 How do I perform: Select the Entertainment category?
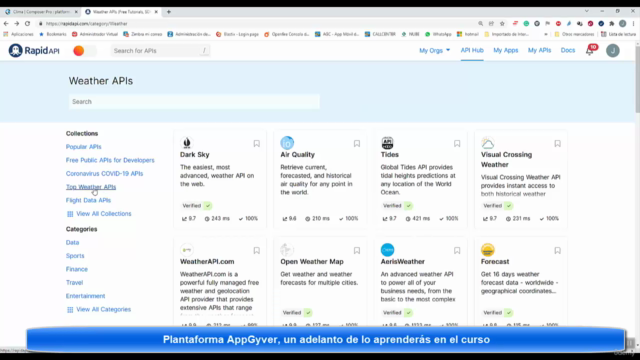pos(85,296)
